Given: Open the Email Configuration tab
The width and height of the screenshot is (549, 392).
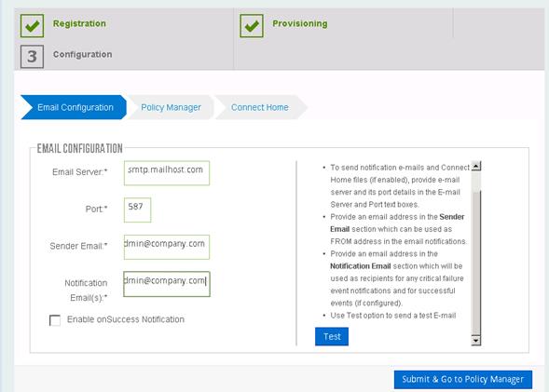Looking at the screenshot, I should 74,107.
